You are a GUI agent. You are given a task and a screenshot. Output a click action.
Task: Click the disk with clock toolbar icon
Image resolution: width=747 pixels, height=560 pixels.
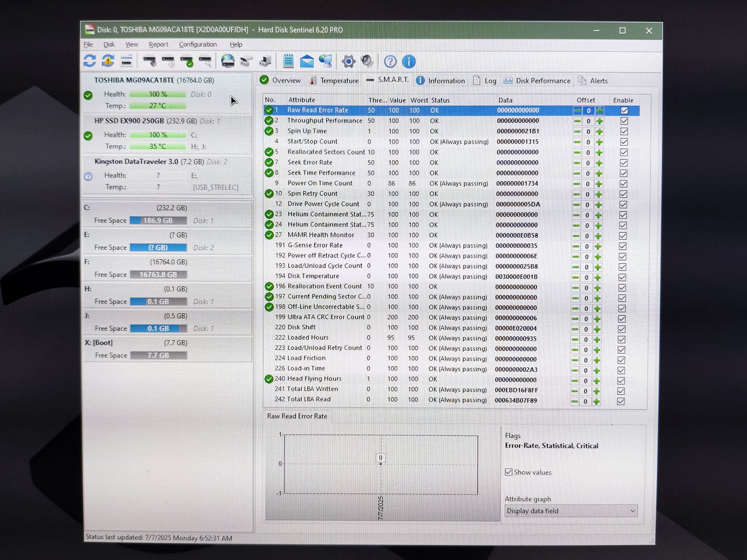click(x=168, y=62)
